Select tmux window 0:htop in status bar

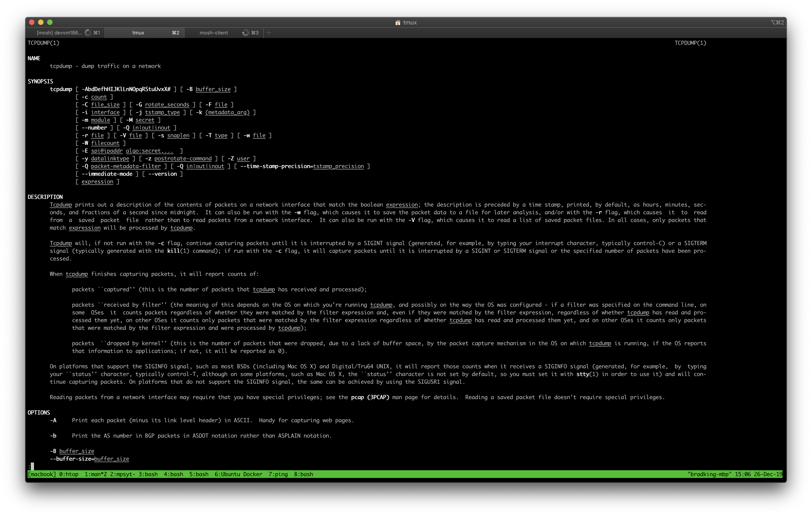click(69, 474)
